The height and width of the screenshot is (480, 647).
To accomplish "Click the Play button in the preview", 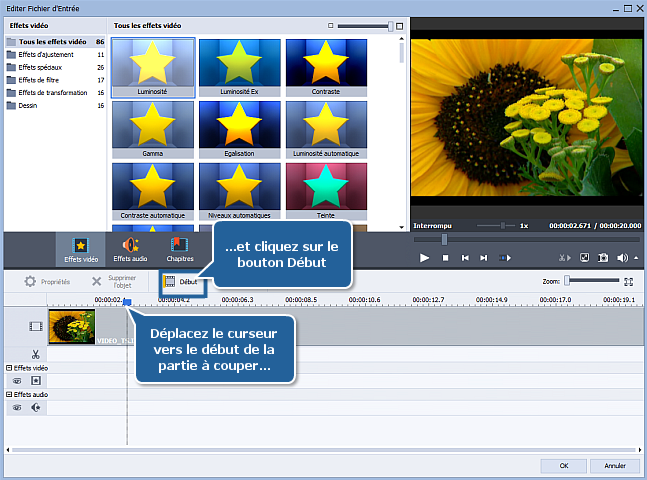I will [424, 258].
